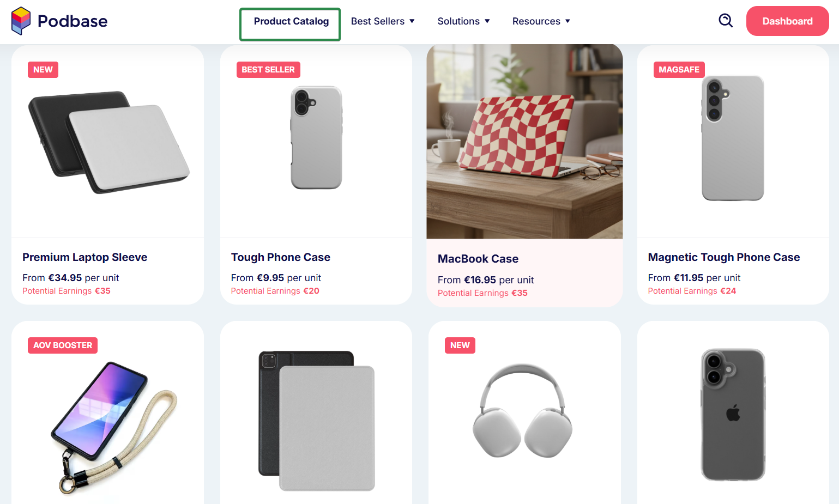Open the Product Catalog menu item

click(291, 21)
